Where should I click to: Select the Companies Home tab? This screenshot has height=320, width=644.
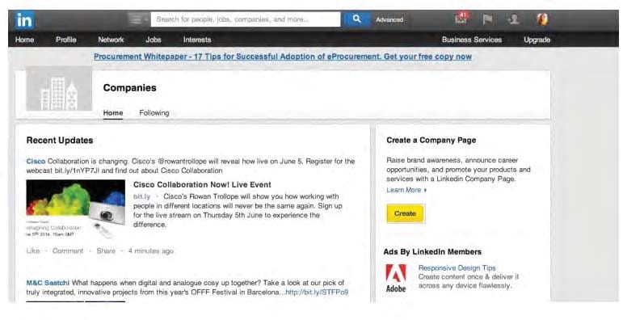coord(113,112)
